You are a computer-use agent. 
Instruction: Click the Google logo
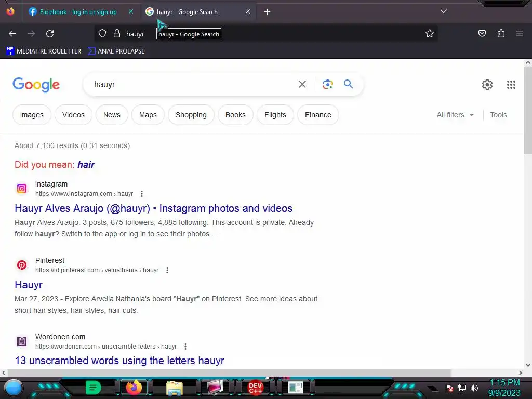click(x=36, y=85)
